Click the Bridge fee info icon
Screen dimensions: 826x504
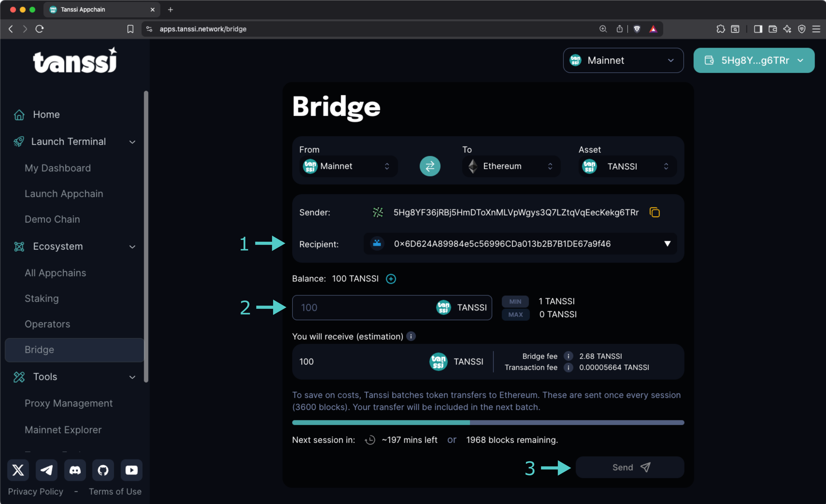[x=568, y=356]
